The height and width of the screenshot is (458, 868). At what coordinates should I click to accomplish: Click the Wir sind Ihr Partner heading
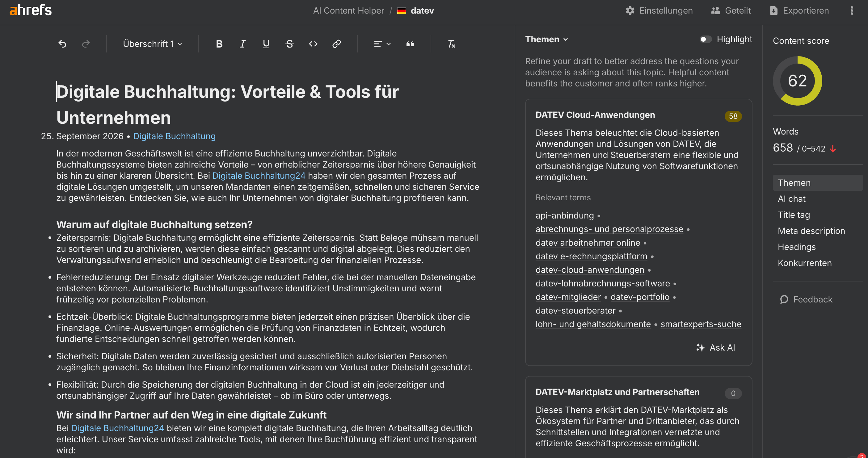click(x=192, y=415)
